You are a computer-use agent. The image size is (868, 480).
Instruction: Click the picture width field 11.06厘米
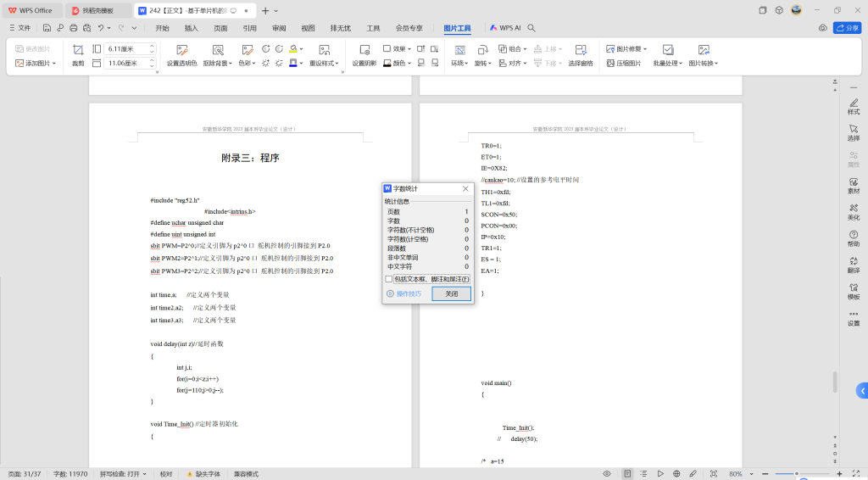[130, 63]
